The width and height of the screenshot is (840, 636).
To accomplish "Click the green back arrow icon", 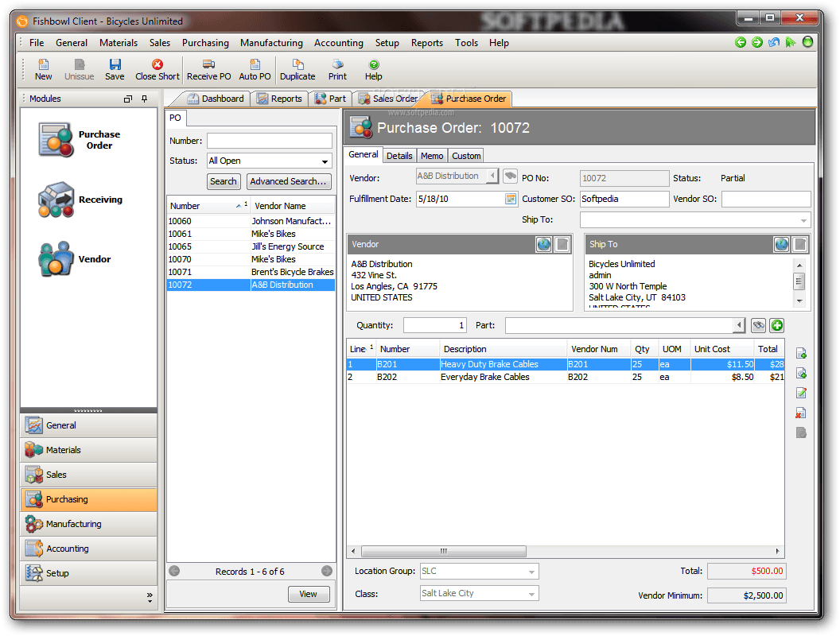I will 741,42.
